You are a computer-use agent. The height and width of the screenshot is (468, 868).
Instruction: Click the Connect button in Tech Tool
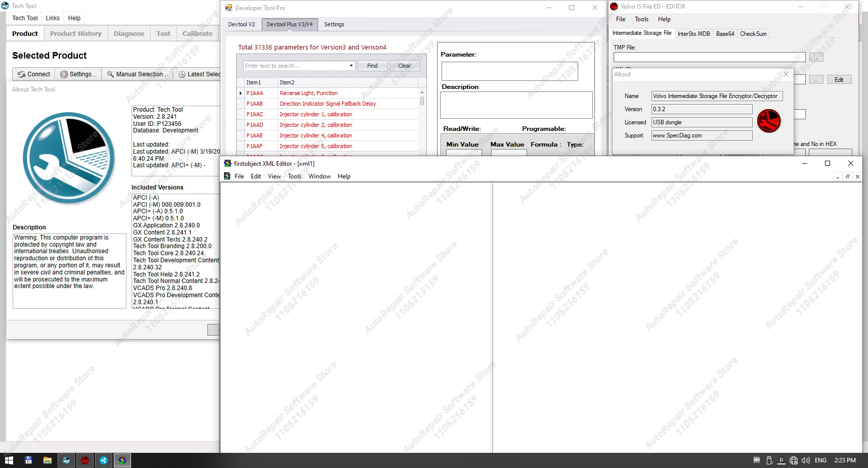[34, 74]
